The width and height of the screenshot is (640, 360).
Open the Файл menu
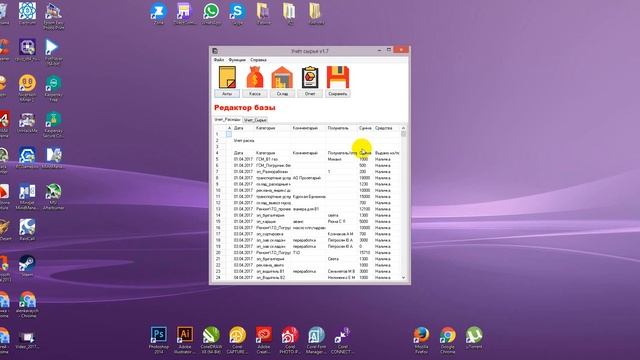219,60
